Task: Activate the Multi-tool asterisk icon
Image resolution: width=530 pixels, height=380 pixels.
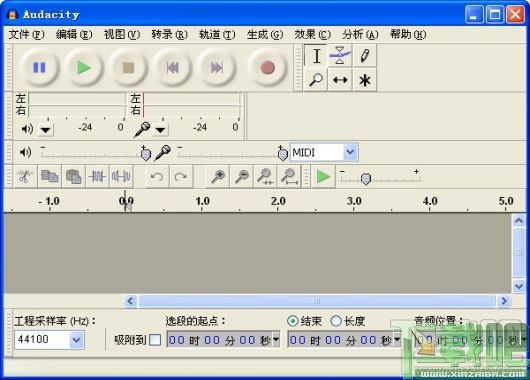Action: coord(364,80)
